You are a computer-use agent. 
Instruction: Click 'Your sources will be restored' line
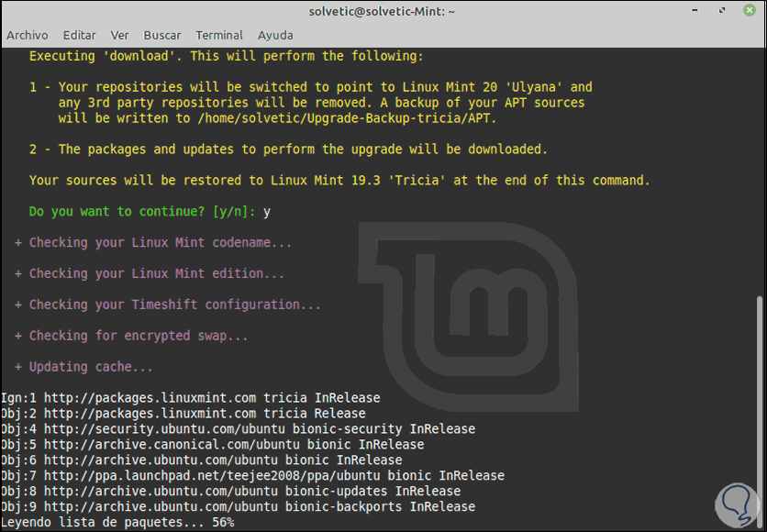click(x=339, y=181)
